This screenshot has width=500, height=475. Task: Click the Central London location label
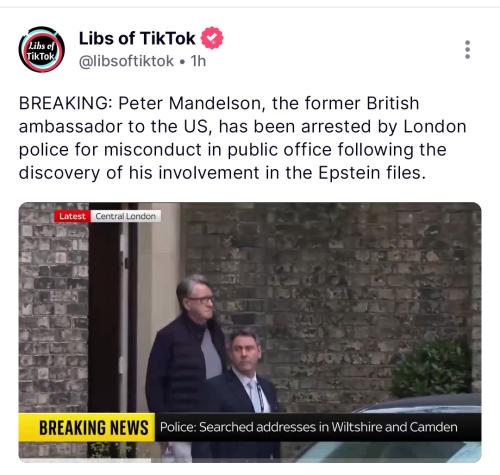click(125, 216)
